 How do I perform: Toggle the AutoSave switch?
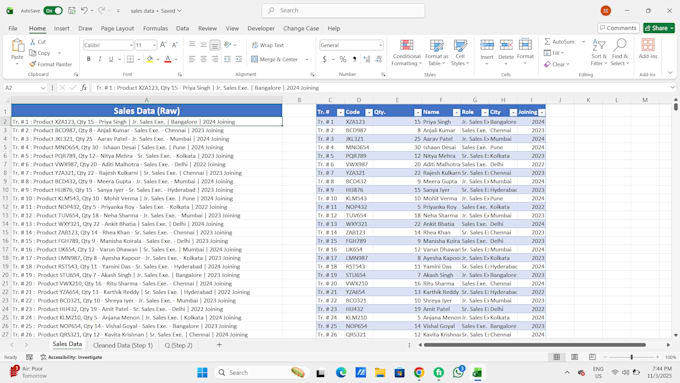pyautogui.click(x=53, y=10)
